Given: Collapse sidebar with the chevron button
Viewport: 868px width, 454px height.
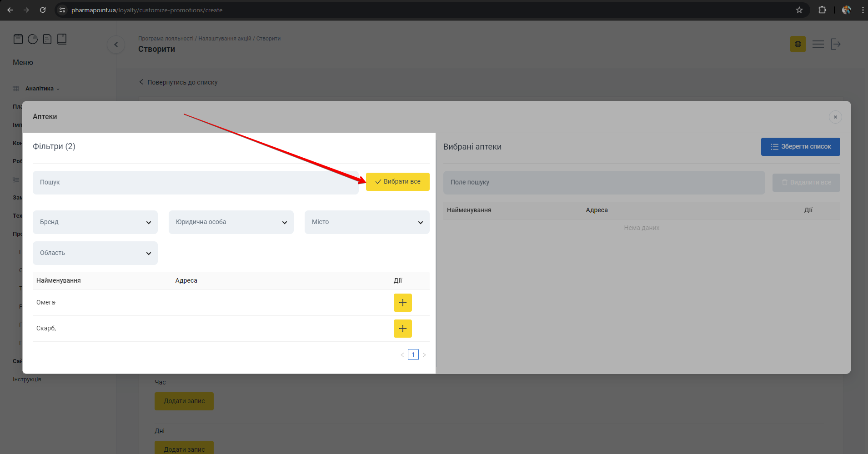Looking at the screenshot, I should click(x=116, y=45).
